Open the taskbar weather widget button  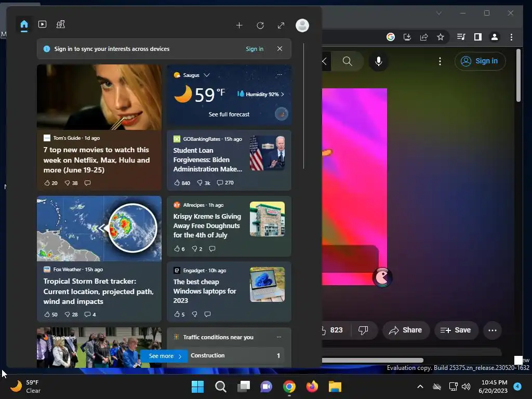(25, 387)
